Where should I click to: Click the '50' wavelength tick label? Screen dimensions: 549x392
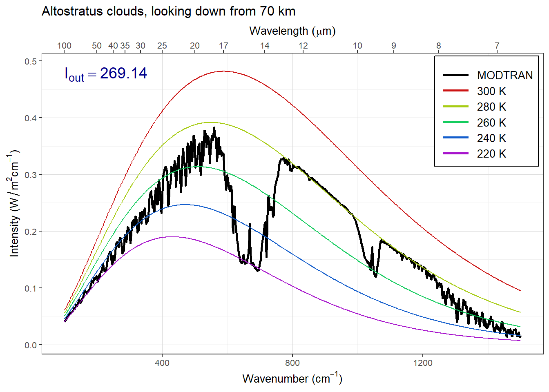click(x=97, y=46)
